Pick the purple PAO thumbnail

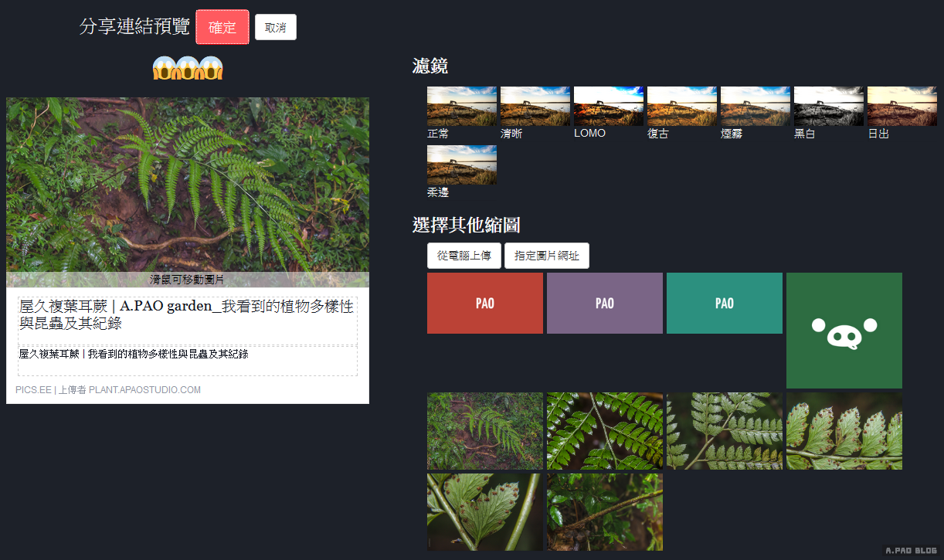pyautogui.click(x=604, y=303)
